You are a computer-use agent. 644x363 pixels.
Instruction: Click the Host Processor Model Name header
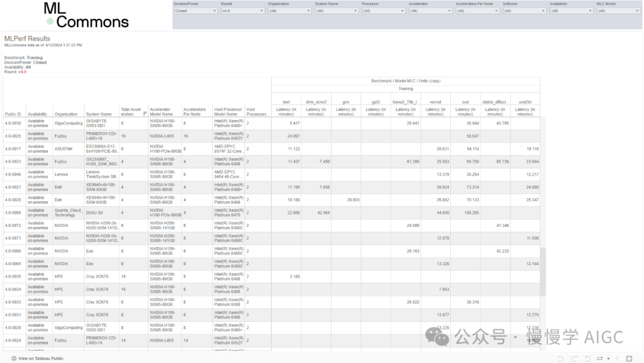[x=228, y=112]
